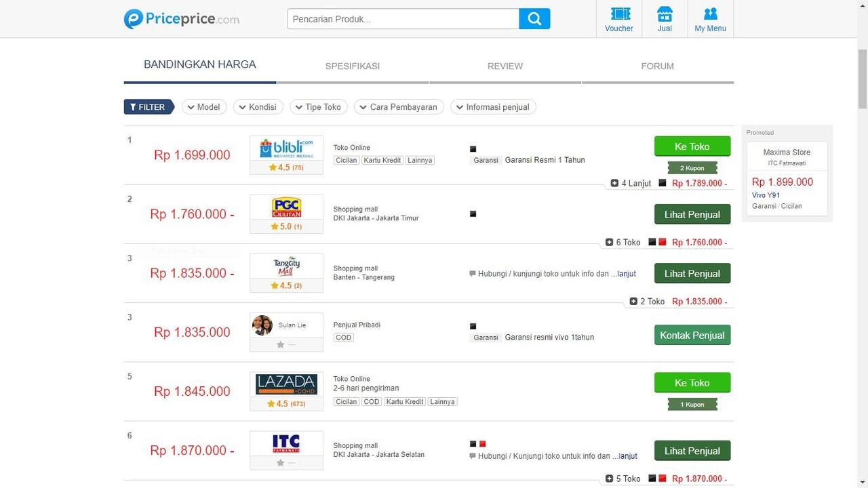Image resolution: width=868 pixels, height=488 pixels.
Task: Click the 1 Kupon badge under Lazada
Action: click(x=692, y=404)
